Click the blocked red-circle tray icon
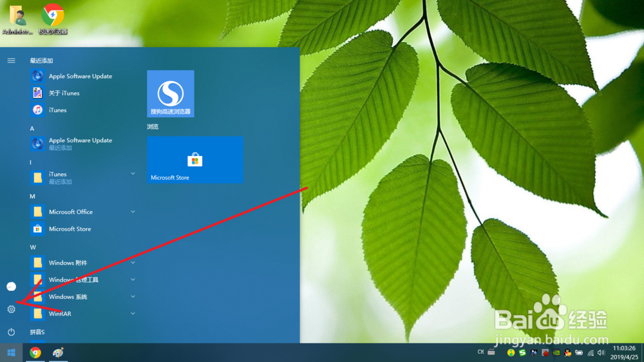Viewport: 644px width, 362px height. pyautogui.click(x=545, y=352)
